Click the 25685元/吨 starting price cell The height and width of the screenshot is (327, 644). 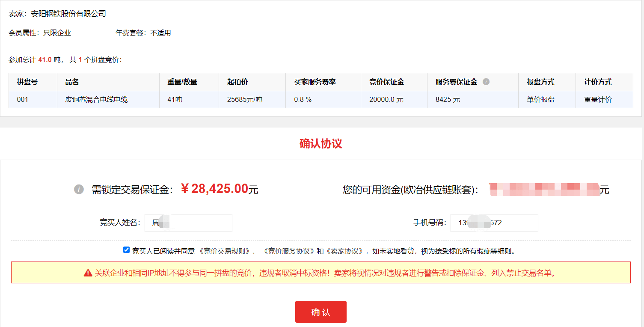(245, 100)
